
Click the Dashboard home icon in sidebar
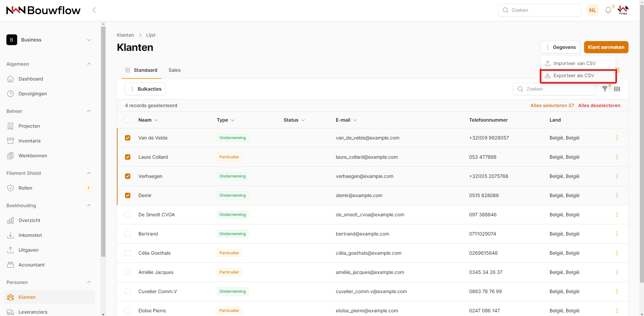point(10,79)
